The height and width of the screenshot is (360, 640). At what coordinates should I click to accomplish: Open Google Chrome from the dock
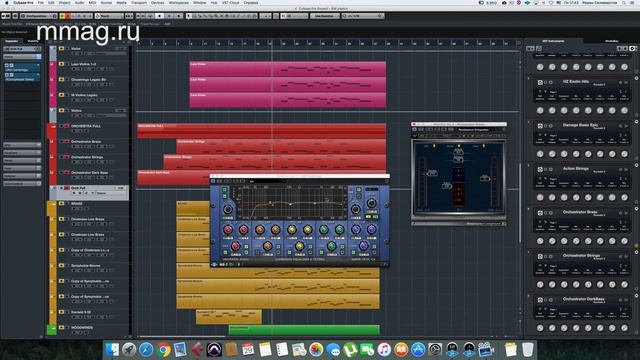click(x=163, y=350)
